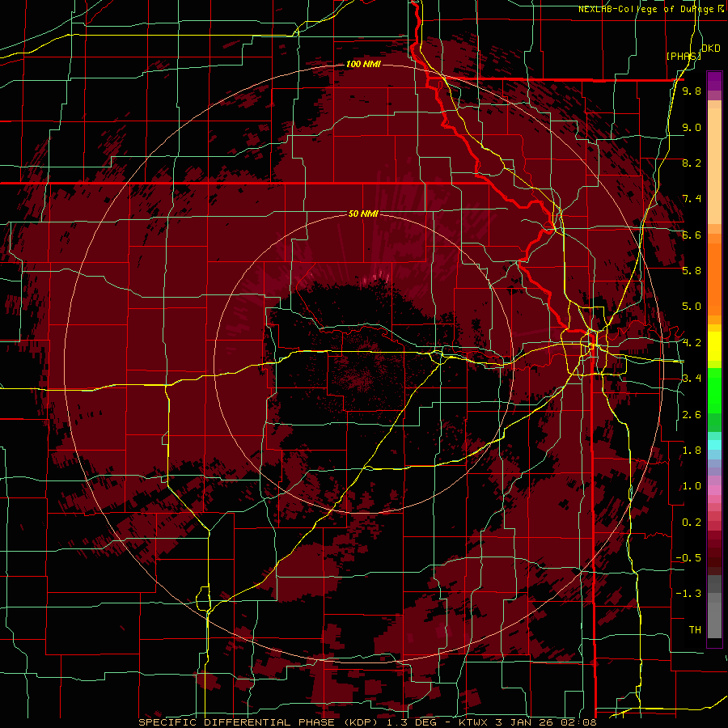Click the yellow band of the color bar
The height and width of the screenshot is (728, 728).
coord(714,346)
